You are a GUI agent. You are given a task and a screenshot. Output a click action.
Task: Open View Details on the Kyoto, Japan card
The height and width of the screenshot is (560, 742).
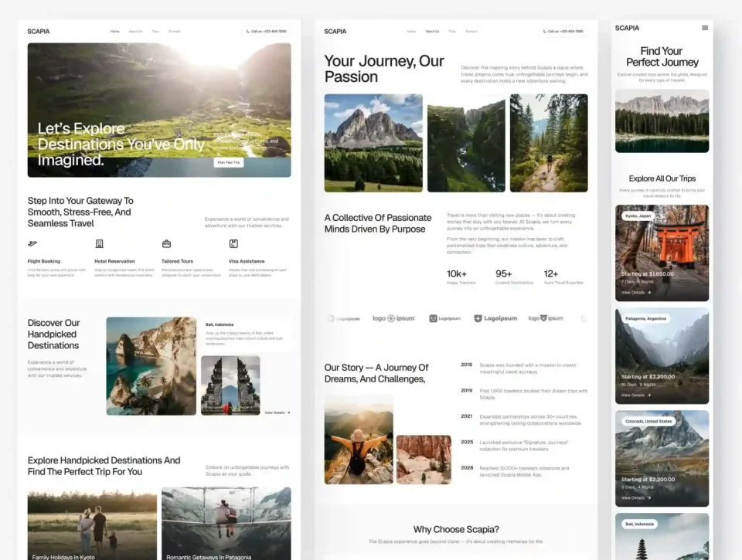[x=636, y=293]
